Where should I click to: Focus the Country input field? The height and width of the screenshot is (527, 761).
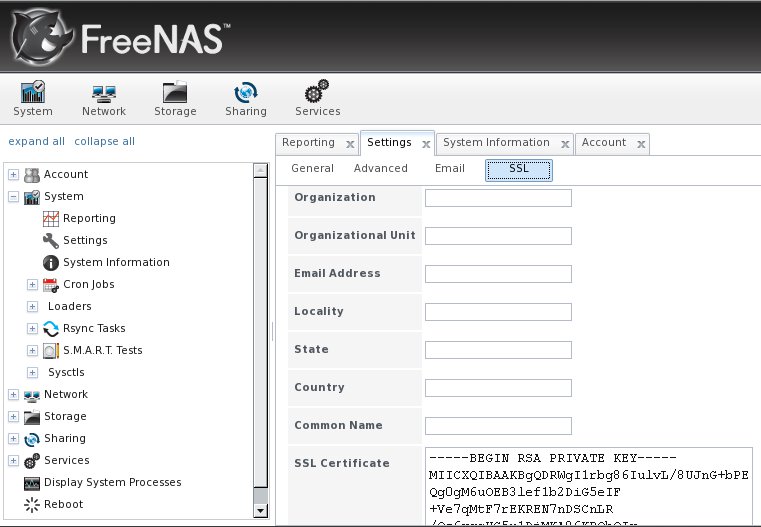tap(498, 388)
